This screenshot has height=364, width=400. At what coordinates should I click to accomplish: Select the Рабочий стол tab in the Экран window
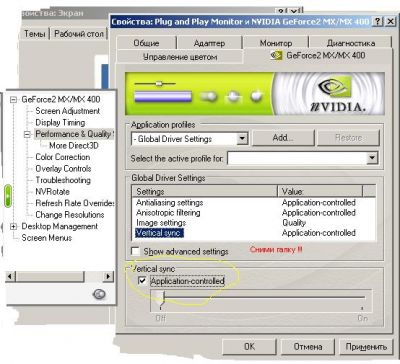(x=79, y=34)
